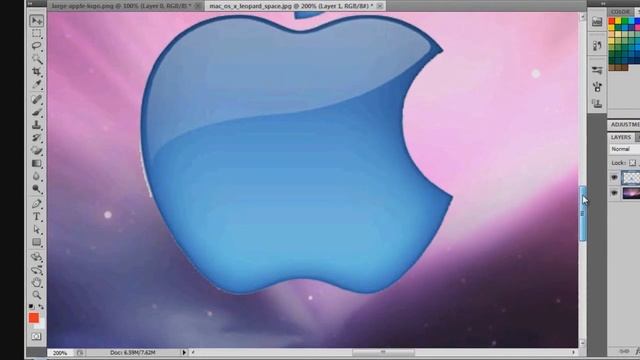Open the dock icon with sliders and brush
The image size is (640, 360).
597,70
